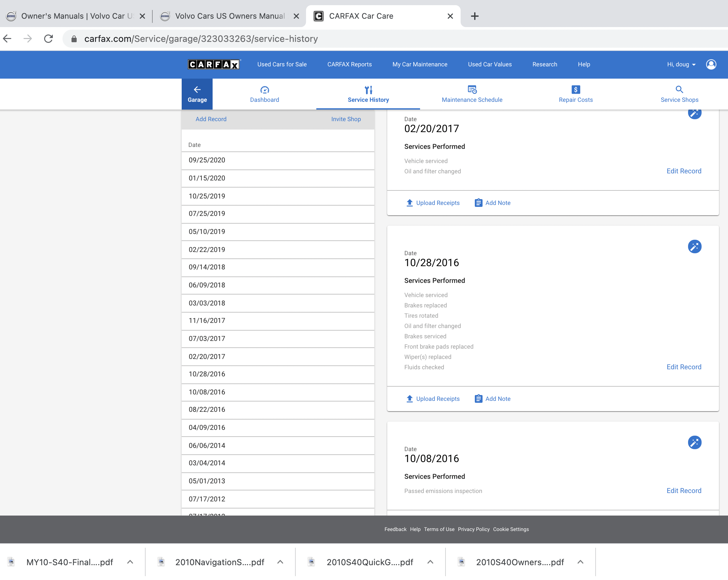
Task: Click the CARFAX logo
Action: [x=214, y=64]
